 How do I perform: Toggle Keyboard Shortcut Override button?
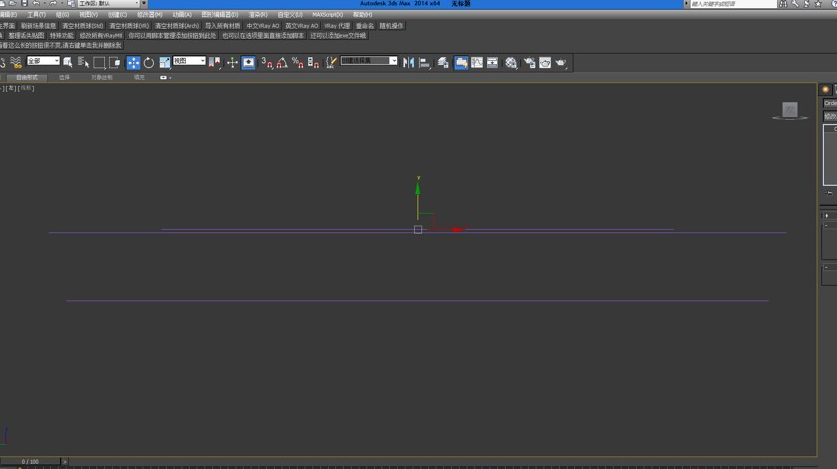point(248,62)
